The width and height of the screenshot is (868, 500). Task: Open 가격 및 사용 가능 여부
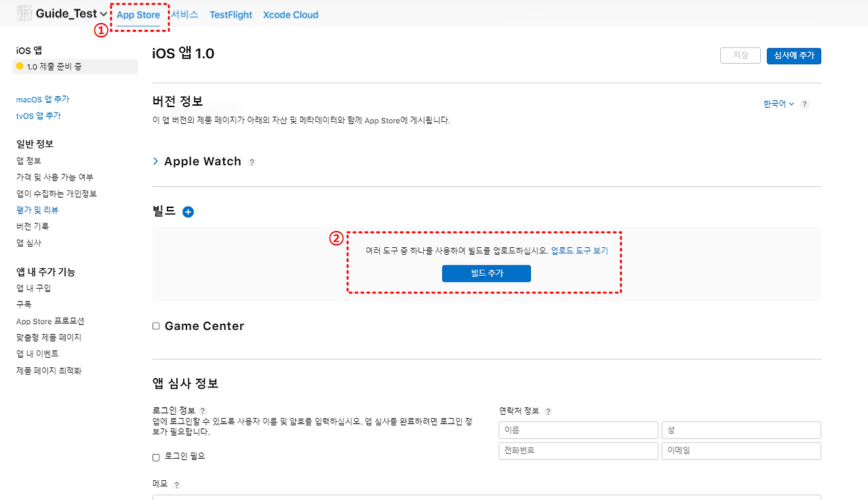click(x=55, y=177)
